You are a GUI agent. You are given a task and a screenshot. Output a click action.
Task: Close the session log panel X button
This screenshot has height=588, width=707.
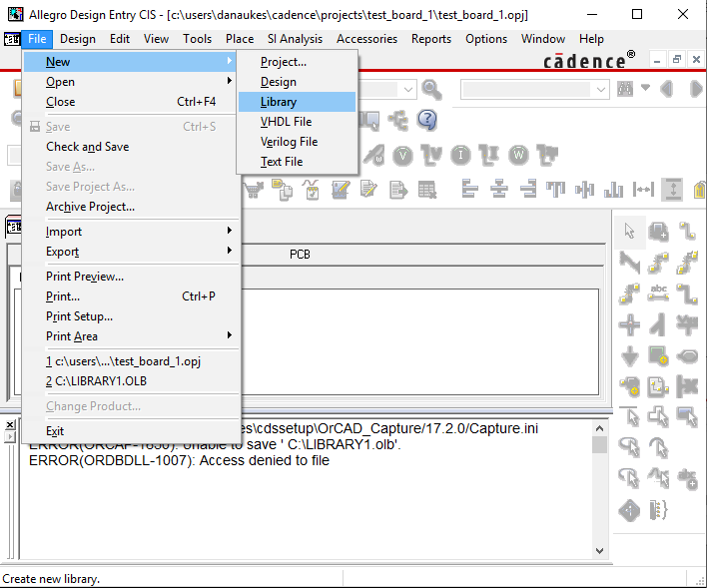tap(10, 424)
